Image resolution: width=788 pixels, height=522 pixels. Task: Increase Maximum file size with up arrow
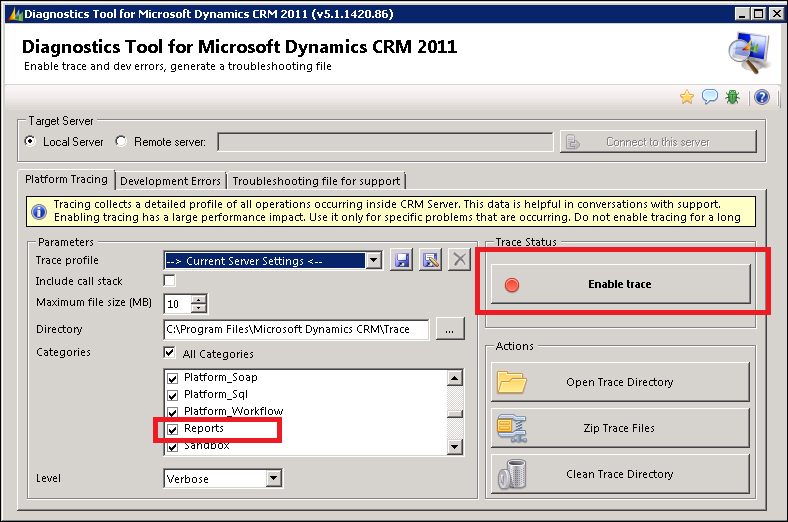coord(199,298)
